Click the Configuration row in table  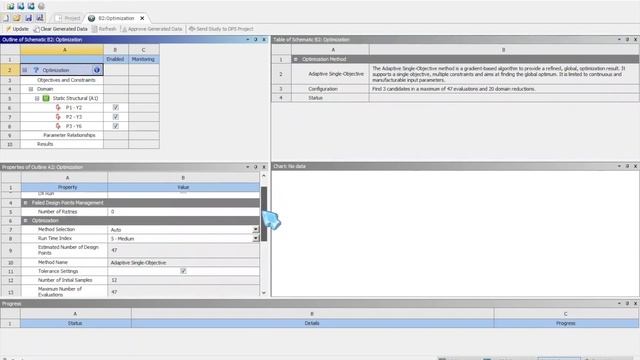[455, 89]
